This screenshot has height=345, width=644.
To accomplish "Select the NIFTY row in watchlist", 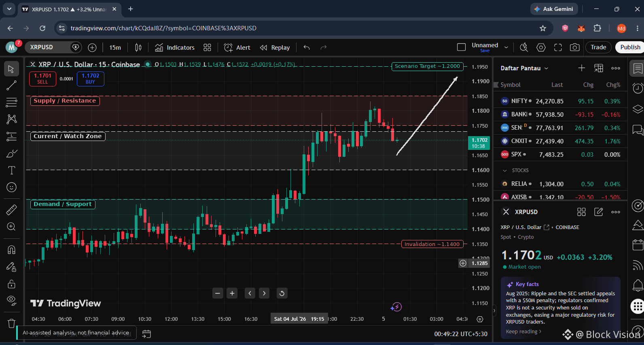I will point(561,101).
